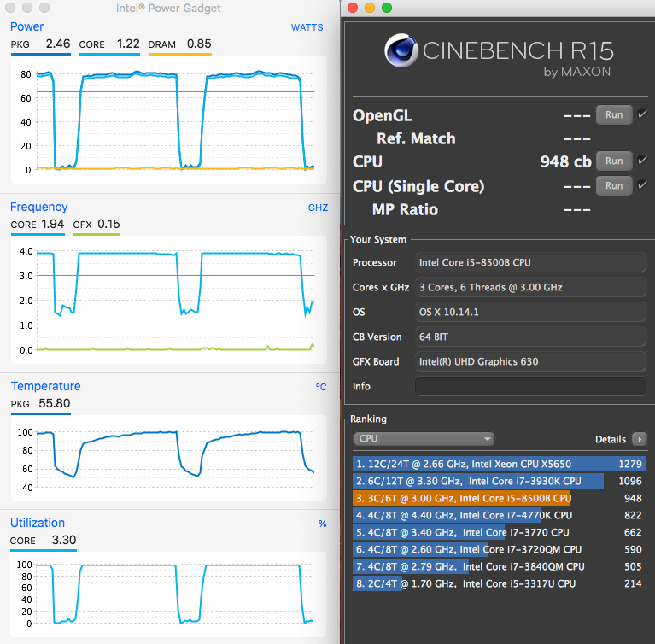Screen dimensions: 655x644
Task: Click the Intel Power Gadget window title
Action: point(168,9)
